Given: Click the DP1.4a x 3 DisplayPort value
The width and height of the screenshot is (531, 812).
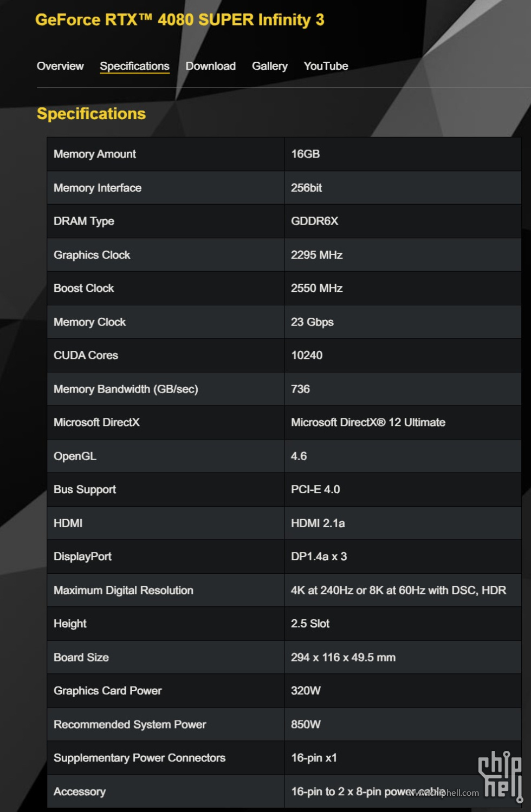Looking at the screenshot, I should click(319, 557).
